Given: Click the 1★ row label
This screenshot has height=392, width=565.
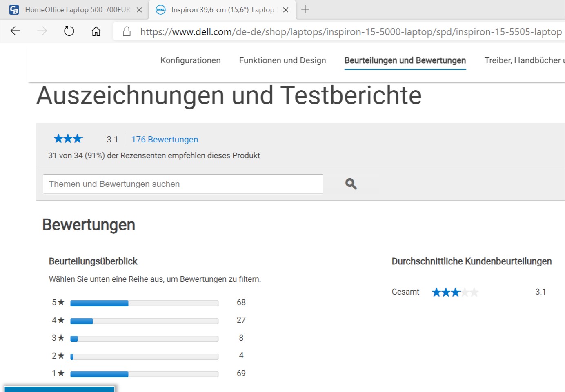Looking at the screenshot, I should 58,373.
